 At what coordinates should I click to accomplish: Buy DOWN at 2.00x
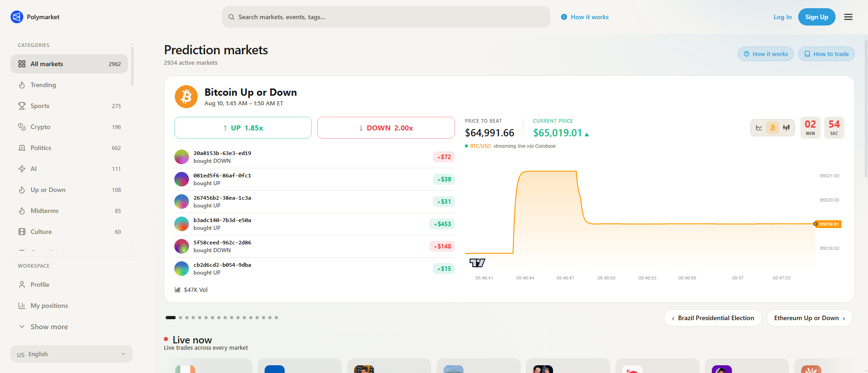click(x=386, y=128)
